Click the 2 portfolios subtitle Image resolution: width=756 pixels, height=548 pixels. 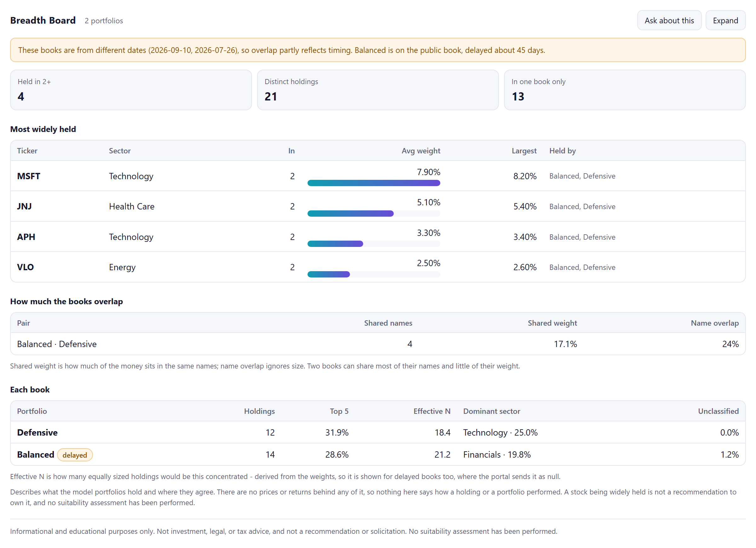[104, 21]
